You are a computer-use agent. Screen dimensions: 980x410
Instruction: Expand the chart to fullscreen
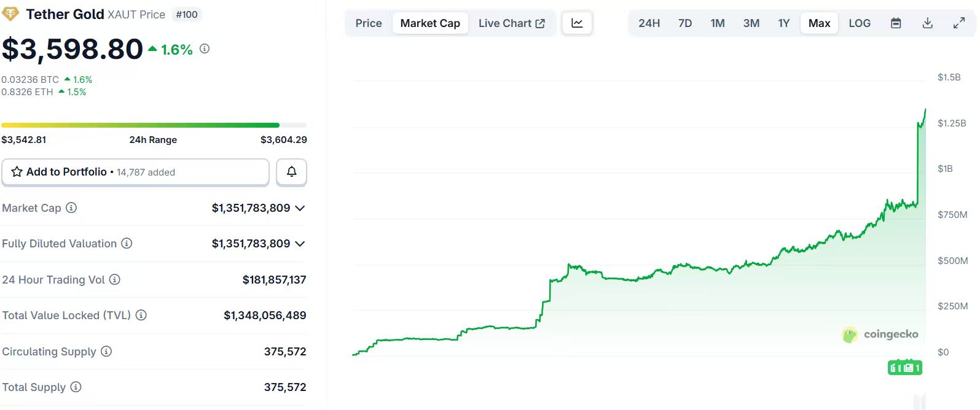click(958, 23)
